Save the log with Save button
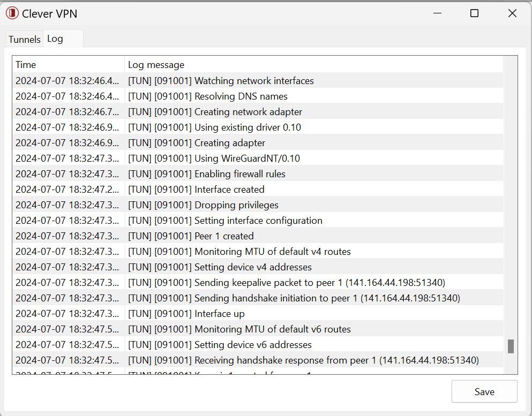The height and width of the screenshot is (416, 532). [x=484, y=391]
